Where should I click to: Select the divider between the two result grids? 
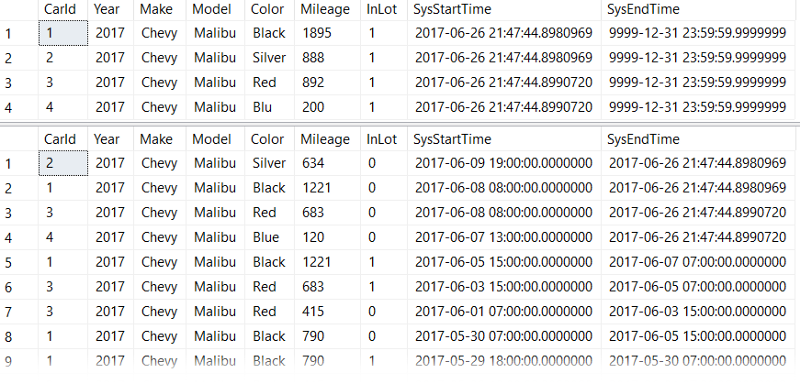(400, 124)
